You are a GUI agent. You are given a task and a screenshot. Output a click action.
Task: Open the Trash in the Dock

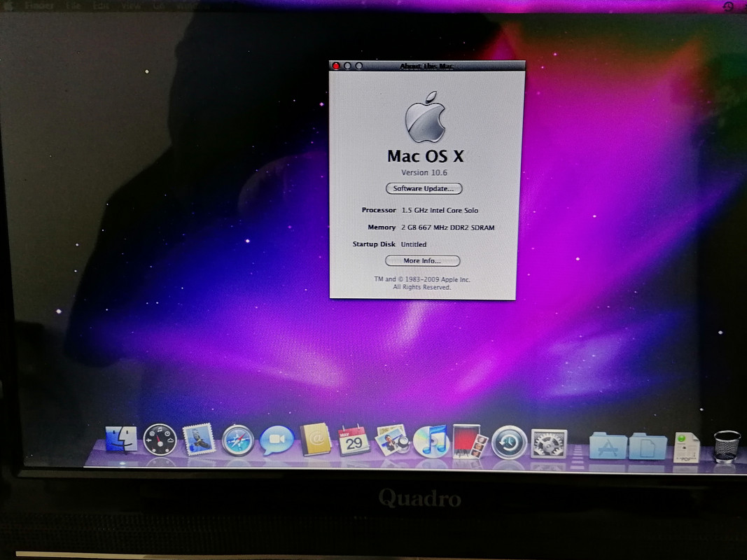pyautogui.click(x=727, y=446)
